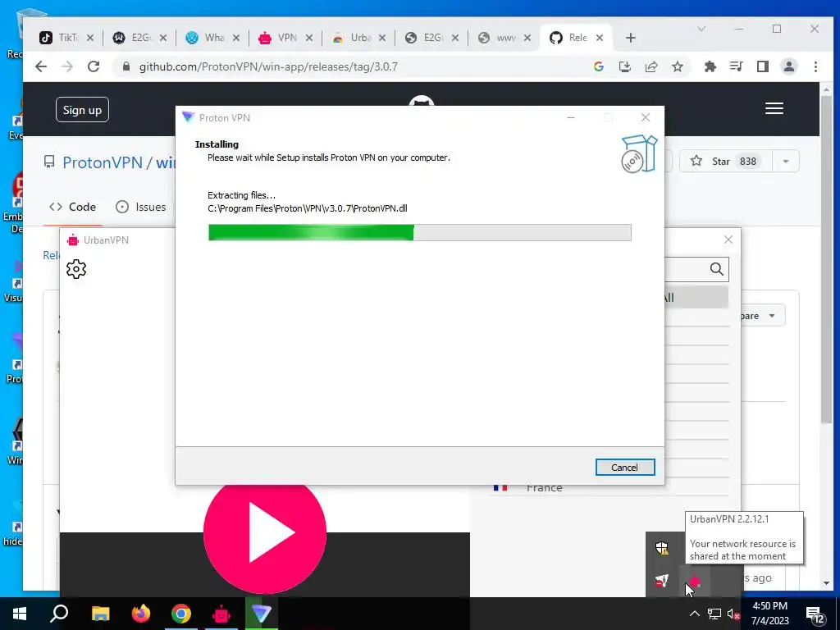Click Sign up on GitHub page

pos(82,110)
